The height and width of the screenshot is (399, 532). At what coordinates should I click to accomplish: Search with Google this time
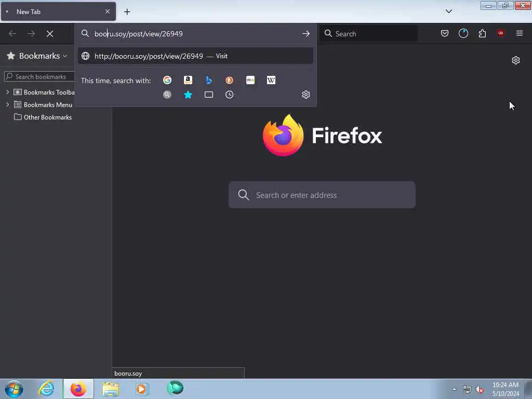click(167, 80)
